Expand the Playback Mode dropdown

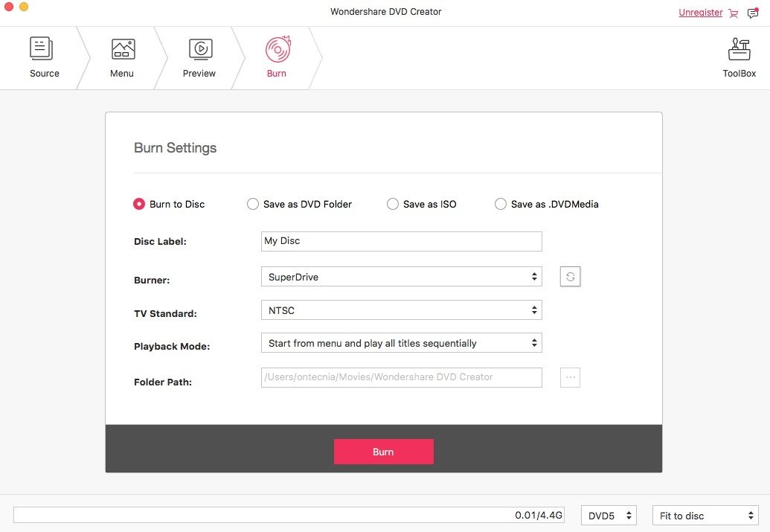click(x=401, y=343)
